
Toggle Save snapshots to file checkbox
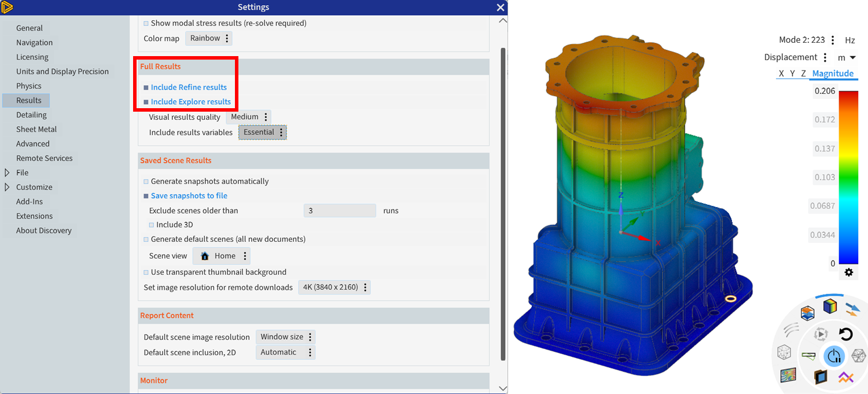point(146,196)
